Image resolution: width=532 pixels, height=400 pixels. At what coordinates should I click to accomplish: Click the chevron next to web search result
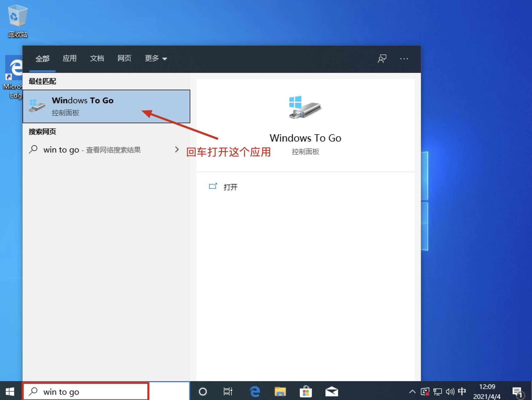(177, 150)
